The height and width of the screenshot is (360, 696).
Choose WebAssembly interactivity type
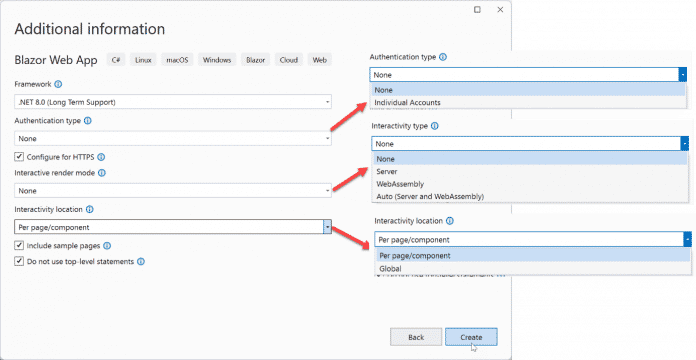click(530, 184)
